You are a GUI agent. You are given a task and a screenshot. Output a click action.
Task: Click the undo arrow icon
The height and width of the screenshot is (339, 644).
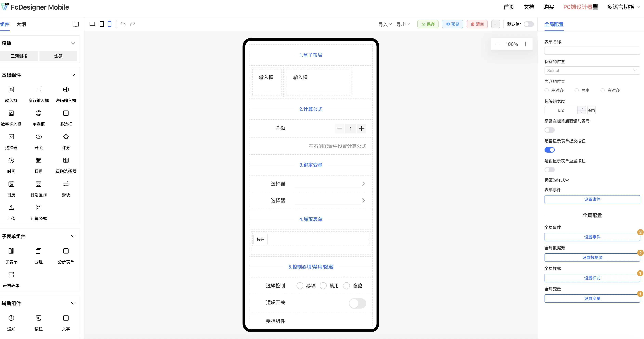tap(123, 24)
